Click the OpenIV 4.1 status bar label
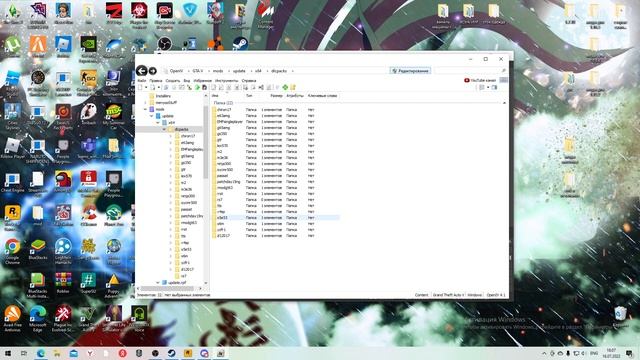This screenshot has width=640, height=360. tap(496, 295)
